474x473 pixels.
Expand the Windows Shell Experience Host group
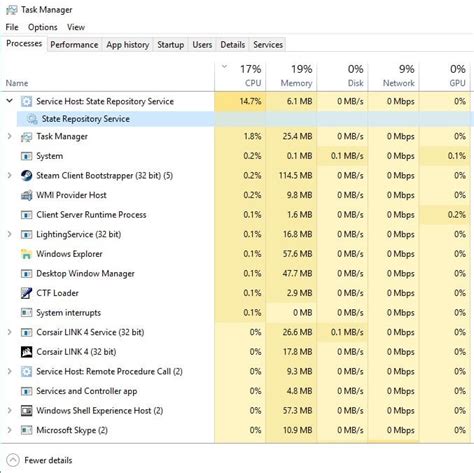click(x=10, y=411)
